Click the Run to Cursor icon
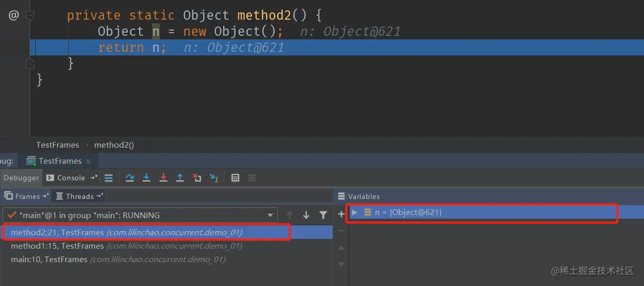This screenshot has height=286, width=644. [x=214, y=178]
